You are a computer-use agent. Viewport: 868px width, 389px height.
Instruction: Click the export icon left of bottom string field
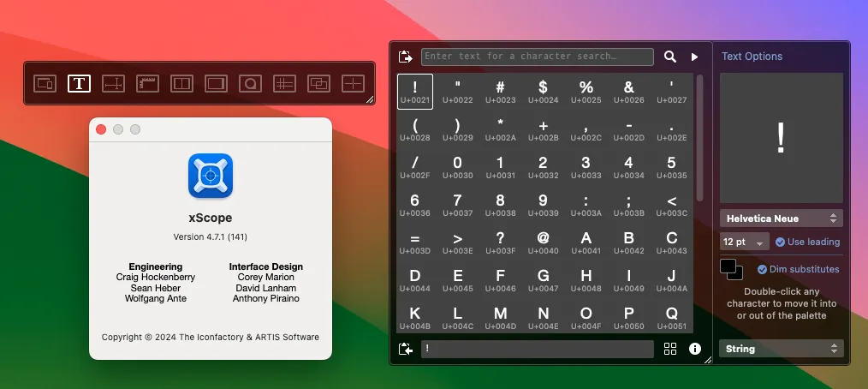[405, 349]
